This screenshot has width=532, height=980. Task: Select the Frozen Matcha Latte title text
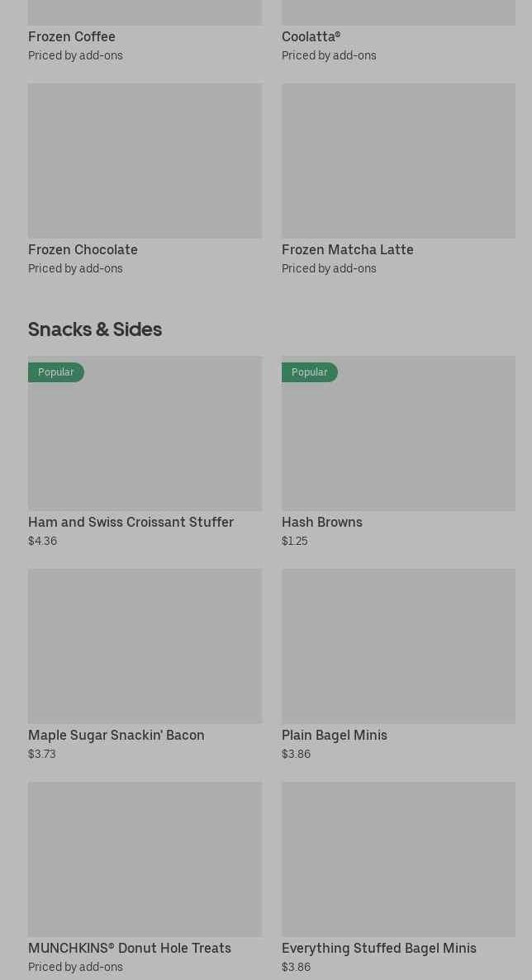[347, 249]
